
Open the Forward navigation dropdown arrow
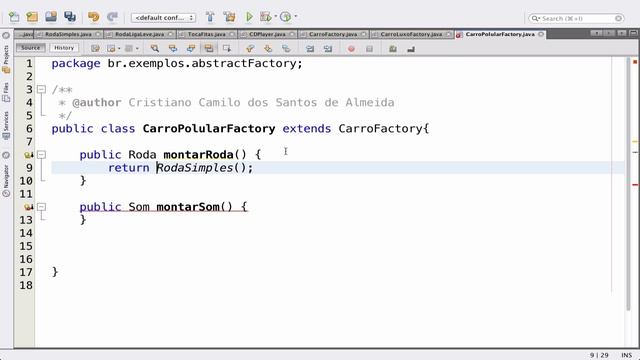tap(137, 49)
